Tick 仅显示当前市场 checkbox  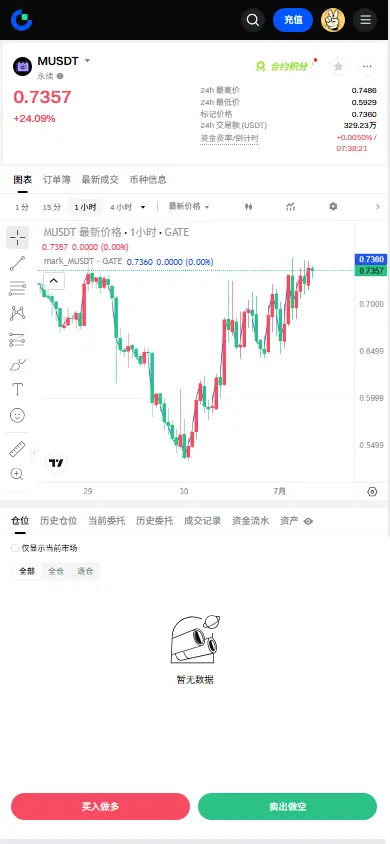click(15, 548)
